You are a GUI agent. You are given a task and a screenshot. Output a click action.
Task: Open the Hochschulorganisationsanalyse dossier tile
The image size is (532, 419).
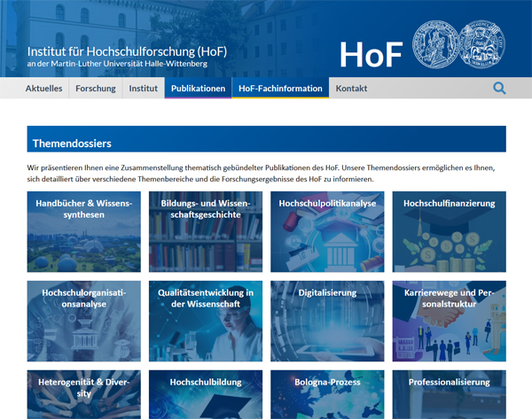(x=84, y=321)
